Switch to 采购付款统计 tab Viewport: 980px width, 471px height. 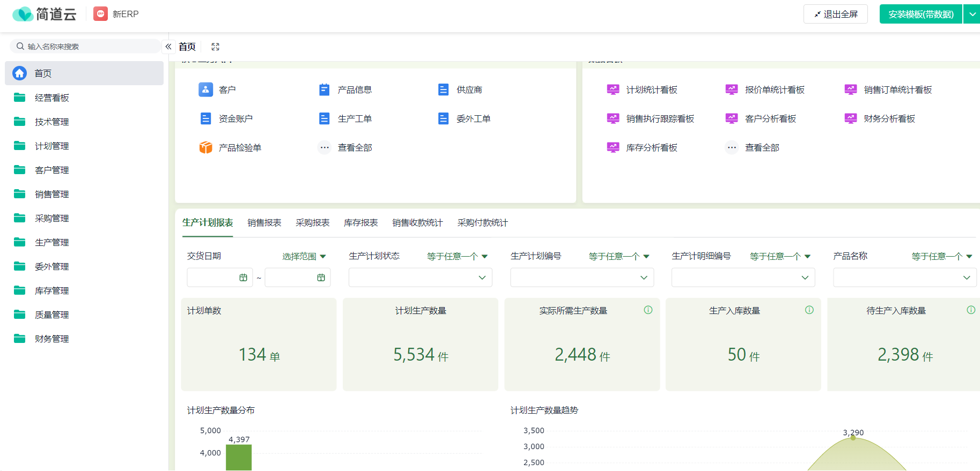coord(483,222)
